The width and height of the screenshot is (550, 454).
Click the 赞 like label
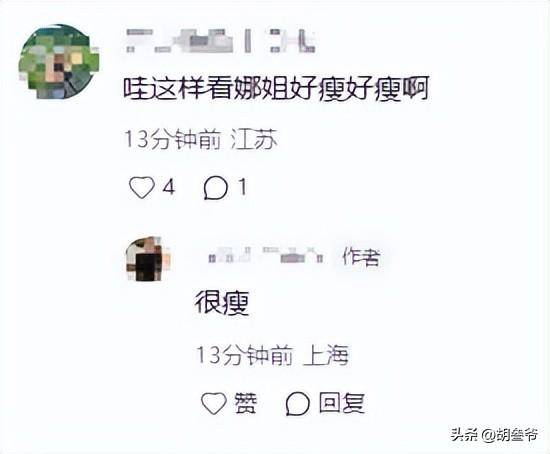point(246,403)
